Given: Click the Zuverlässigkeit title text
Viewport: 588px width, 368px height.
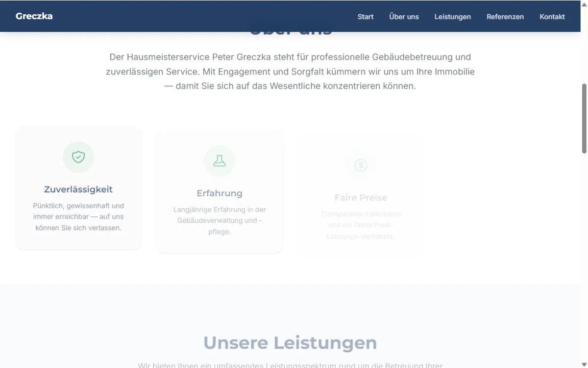Looking at the screenshot, I should (78, 189).
